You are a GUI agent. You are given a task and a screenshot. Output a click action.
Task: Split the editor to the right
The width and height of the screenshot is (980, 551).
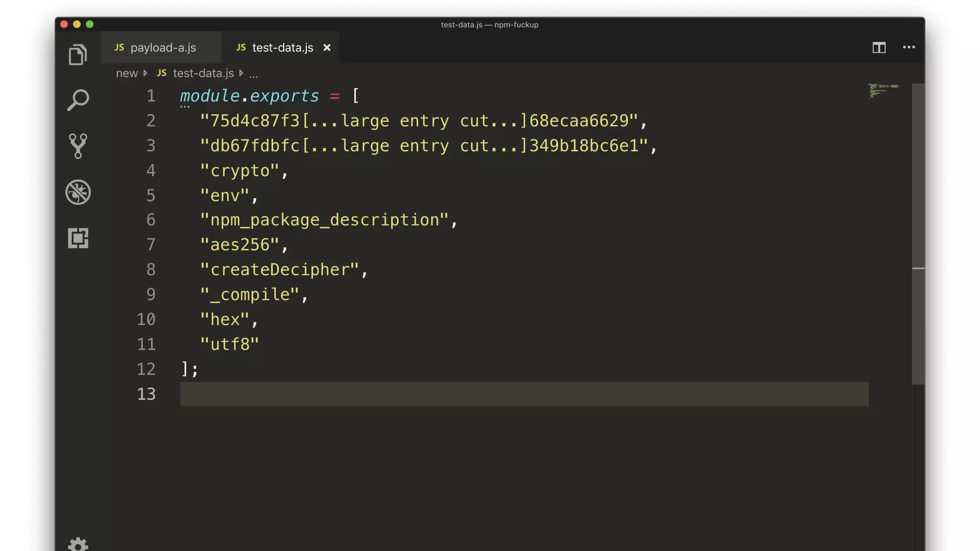tap(879, 47)
